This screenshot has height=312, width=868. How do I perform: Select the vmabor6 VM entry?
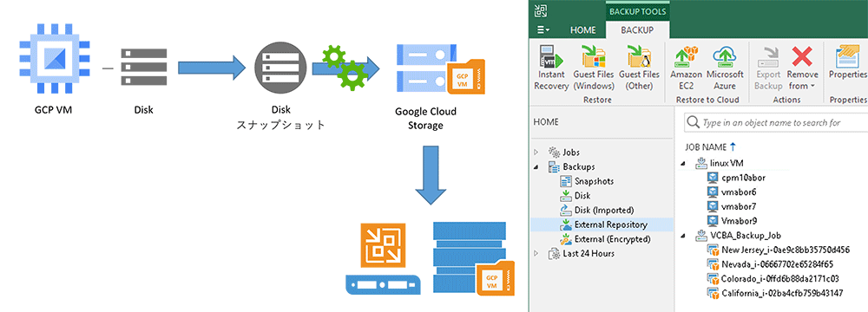point(739,192)
